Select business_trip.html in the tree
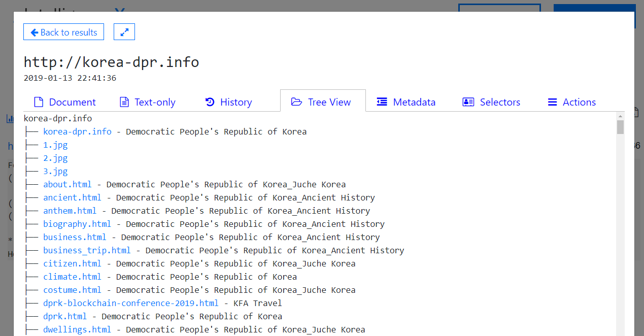 pos(87,250)
